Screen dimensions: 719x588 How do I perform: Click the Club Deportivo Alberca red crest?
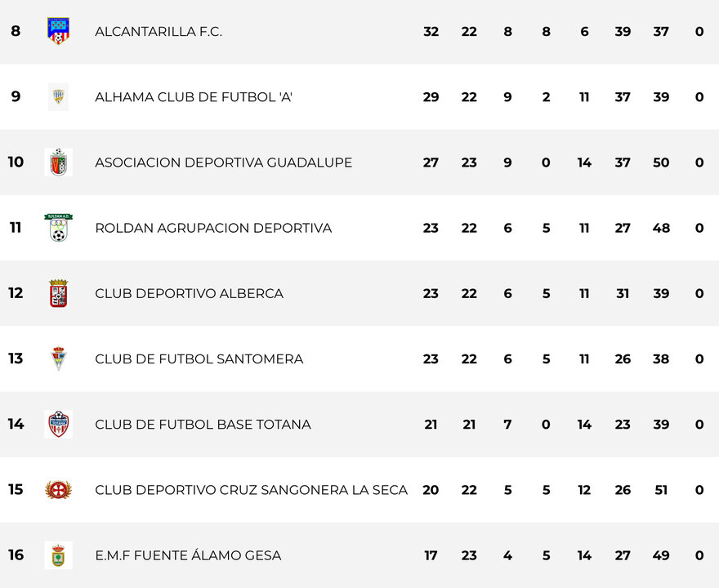pyautogui.click(x=58, y=293)
